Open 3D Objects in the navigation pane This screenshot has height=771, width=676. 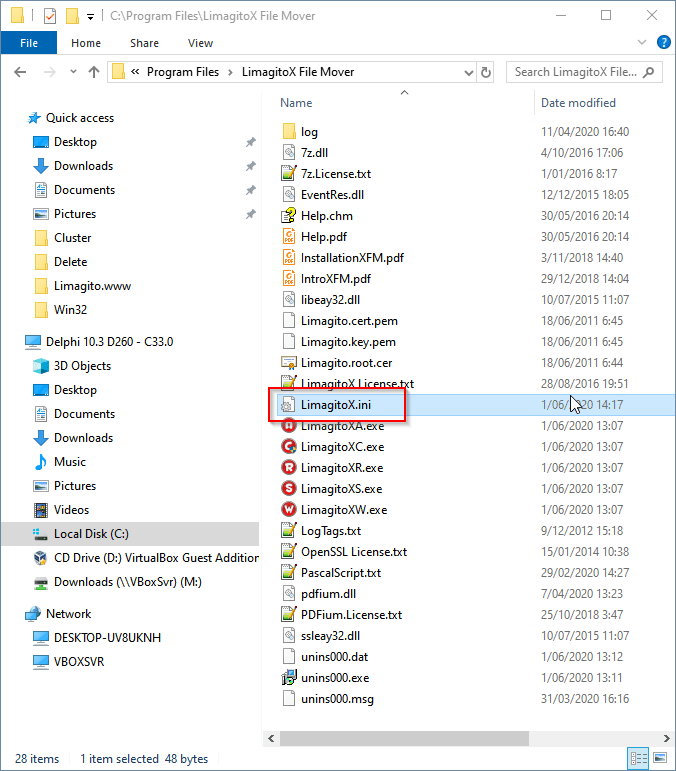[x=82, y=366]
